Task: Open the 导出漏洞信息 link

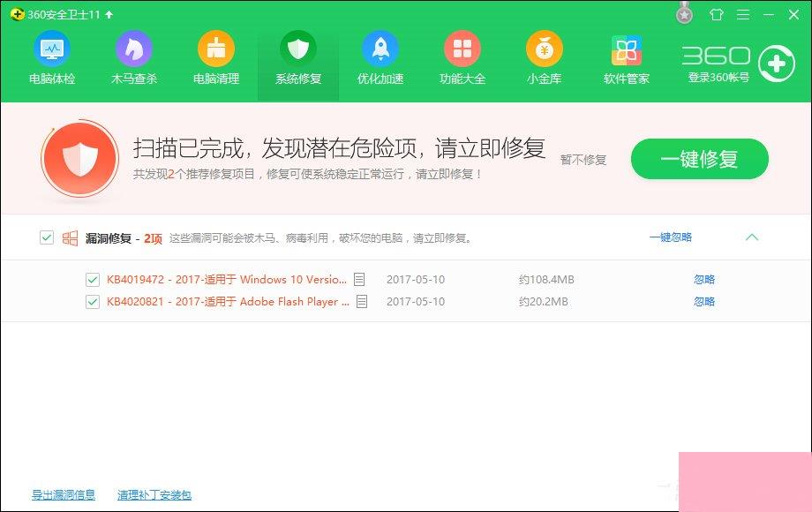Action: click(64, 495)
